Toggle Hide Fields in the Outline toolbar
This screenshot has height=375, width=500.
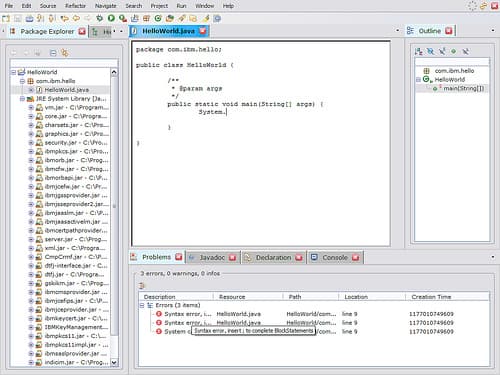click(430, 52)
